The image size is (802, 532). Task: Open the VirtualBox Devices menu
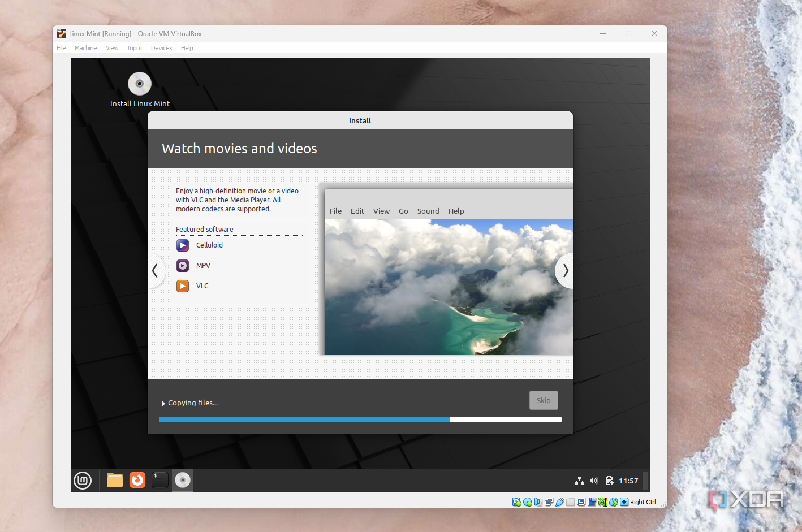(x=161, y=48)
